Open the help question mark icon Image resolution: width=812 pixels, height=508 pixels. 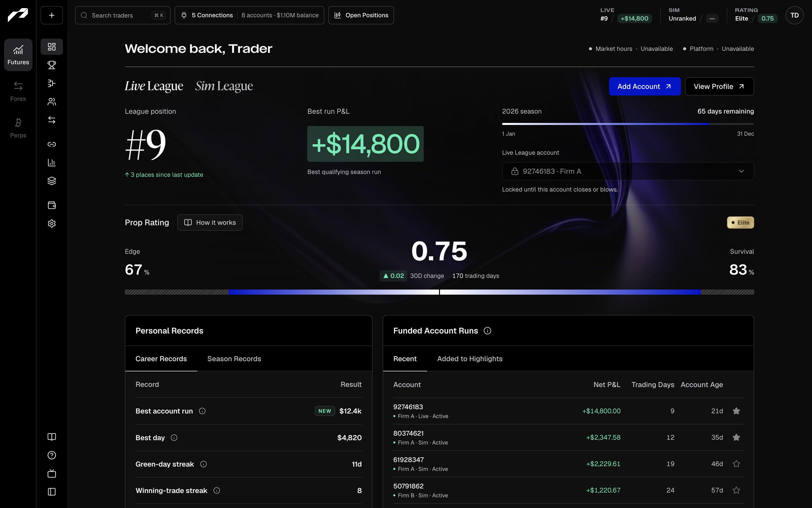(52, 455)
